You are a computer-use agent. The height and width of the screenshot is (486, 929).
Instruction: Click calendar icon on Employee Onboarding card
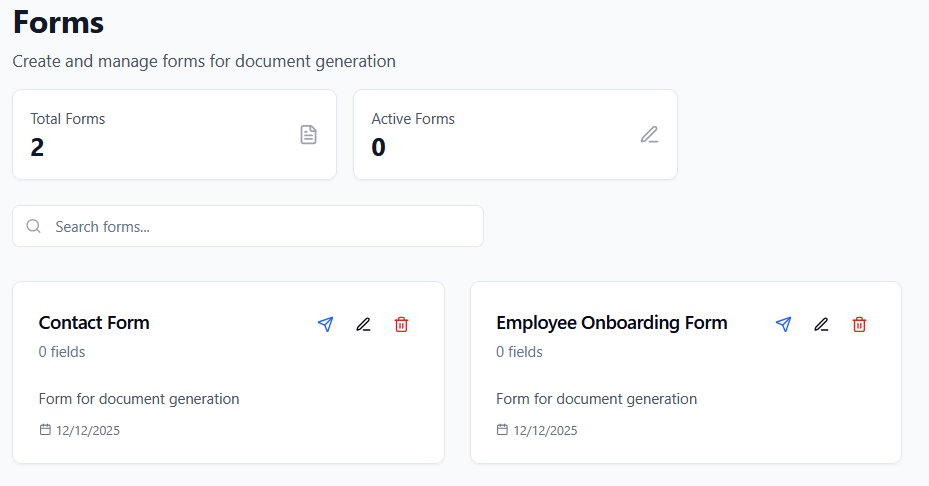coord(502,430)
